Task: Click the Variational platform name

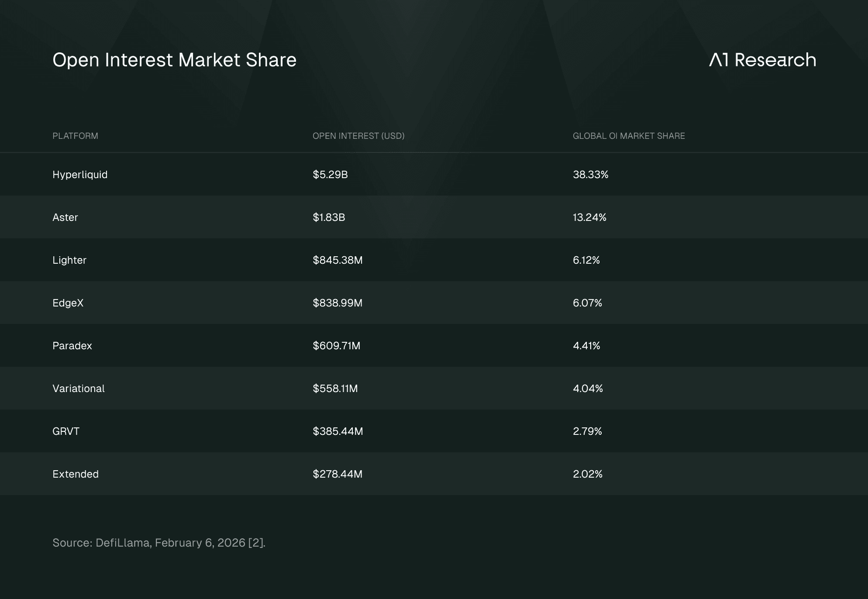Action: [x=79, y=389]
